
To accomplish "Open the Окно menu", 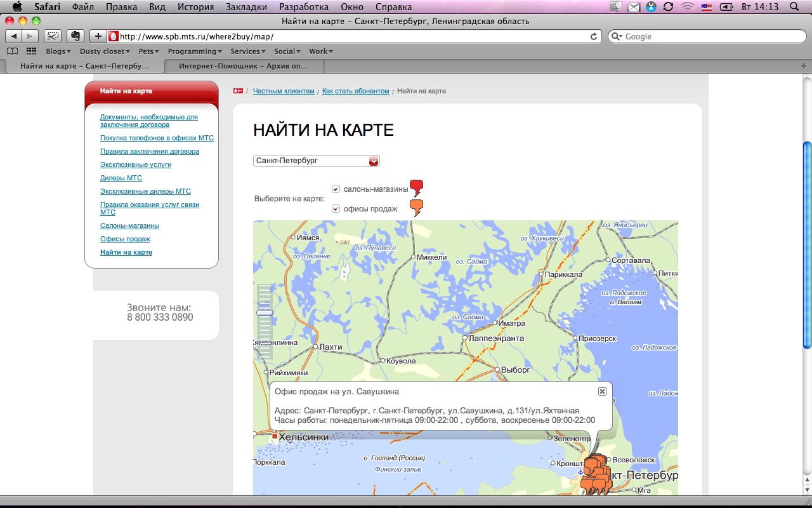I will click(351, 7).
